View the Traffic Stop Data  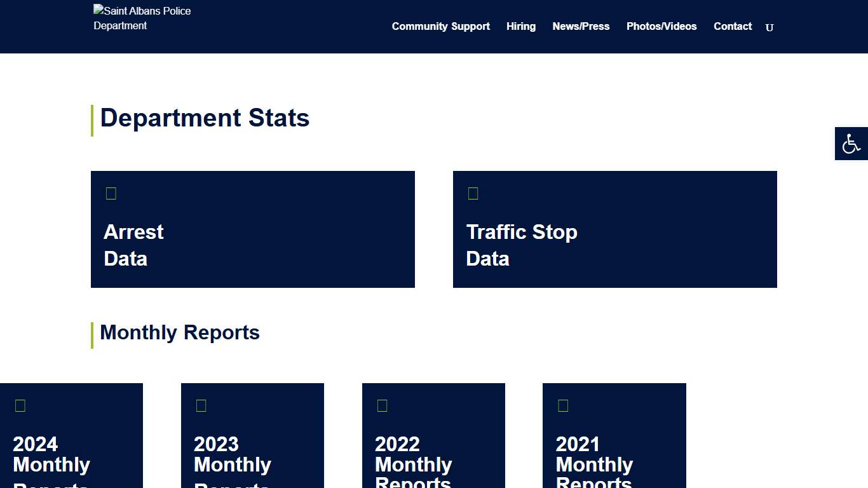[x=522, y=245]
